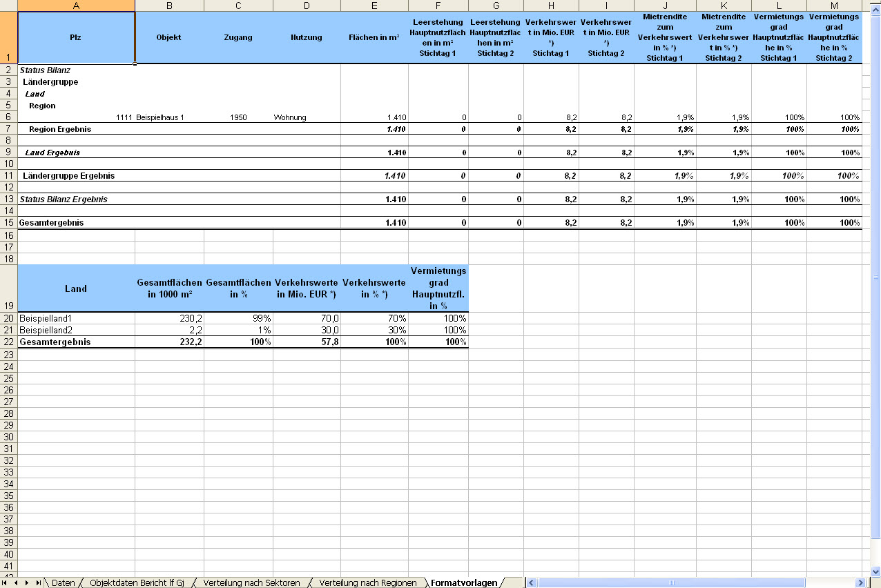Select the Ländergruppe cell in row 3
Screen dimensions: 881x588
coord(76,82)
